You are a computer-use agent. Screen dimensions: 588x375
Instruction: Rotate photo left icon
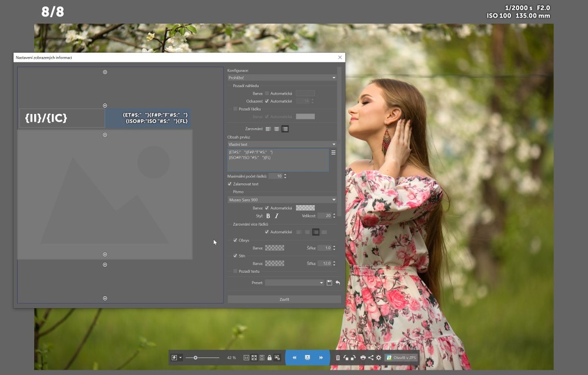tap(346, 358)
